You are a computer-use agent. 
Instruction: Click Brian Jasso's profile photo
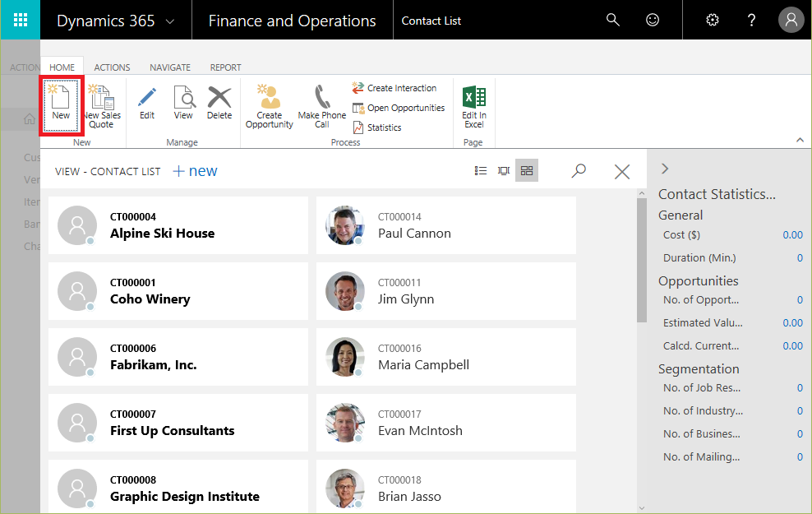(345, 489)
